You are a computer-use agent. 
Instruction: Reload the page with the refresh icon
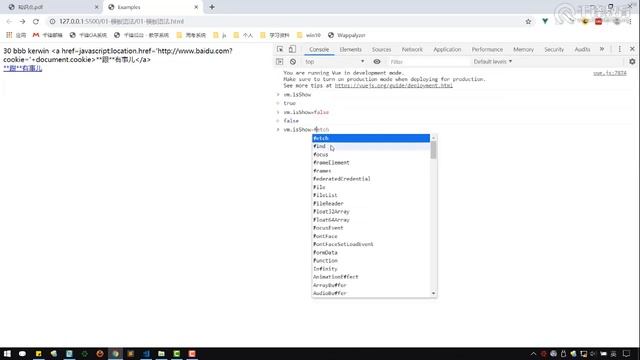(36, 21)
